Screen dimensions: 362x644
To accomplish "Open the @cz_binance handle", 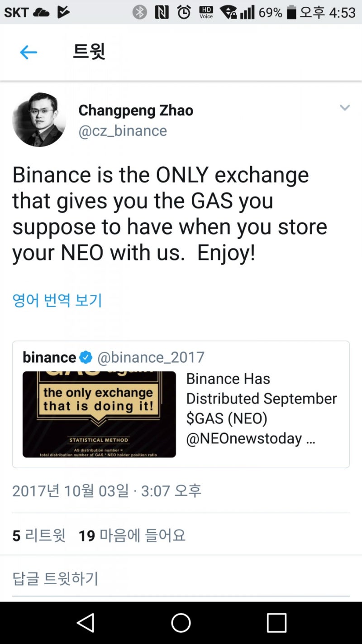I will [x=122, y=131].
